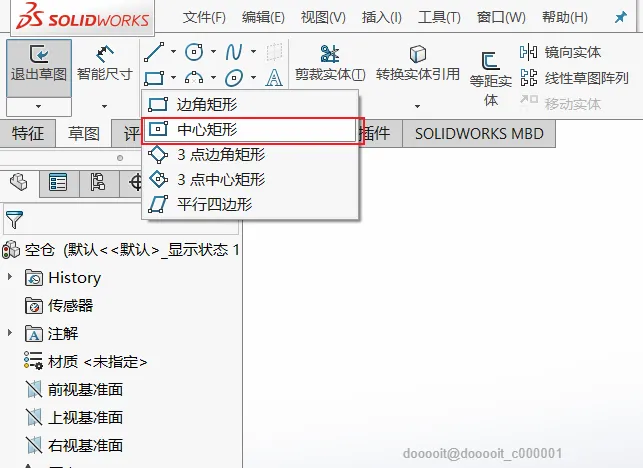The height and width of the screenshot is (468, 643).
Task: Choose 3 点边角矩形 from the dropdown
Action: (250, 155)
